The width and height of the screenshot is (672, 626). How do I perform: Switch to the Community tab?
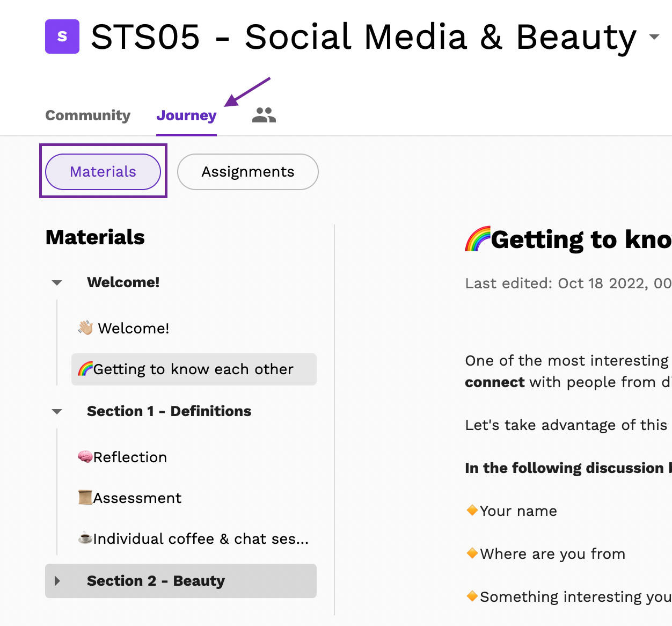point(88,115)
